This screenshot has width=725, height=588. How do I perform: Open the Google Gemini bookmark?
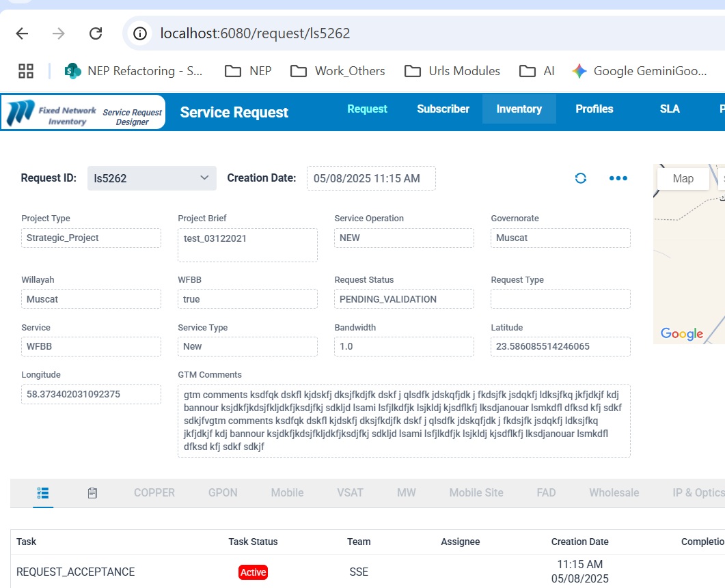(x=639, y=71)
